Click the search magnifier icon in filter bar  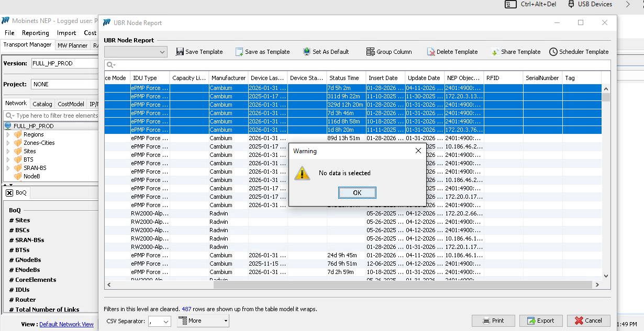(x=110, y=65)
